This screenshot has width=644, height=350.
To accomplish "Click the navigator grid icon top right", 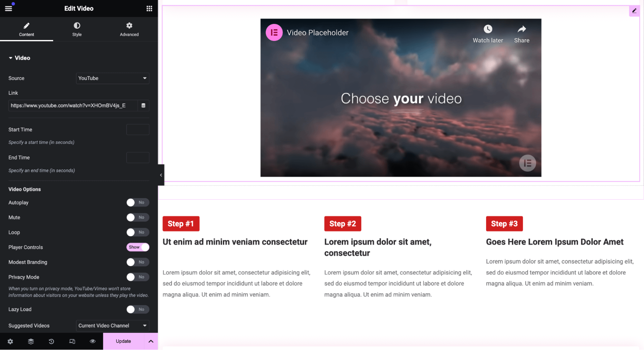I will click(x=149, y=8).
